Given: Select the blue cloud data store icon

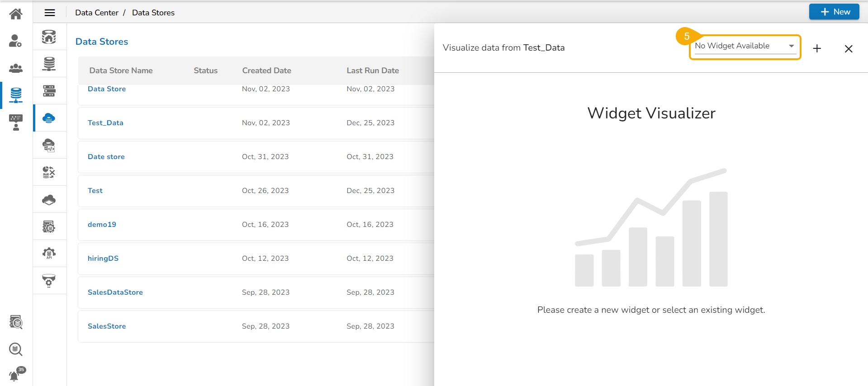Looking at the screenshot, I should (x=49, y=118).
